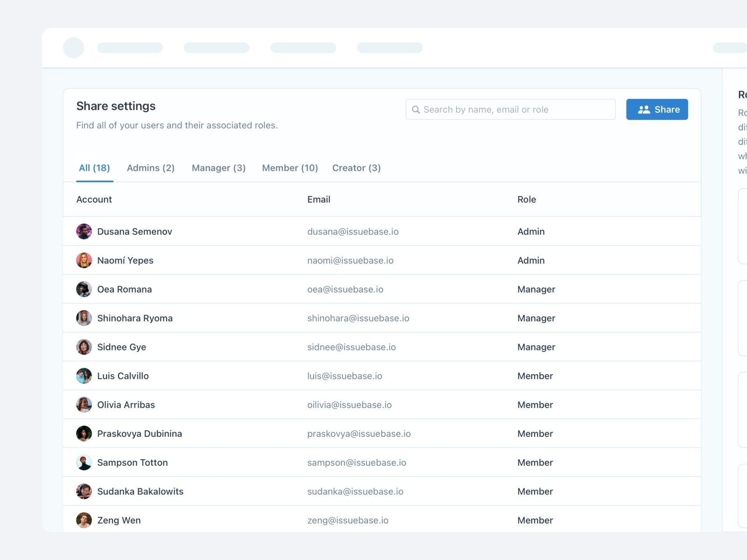
Task: Click the email link sudanka@issuebase.io
Action: pos(355,491)
